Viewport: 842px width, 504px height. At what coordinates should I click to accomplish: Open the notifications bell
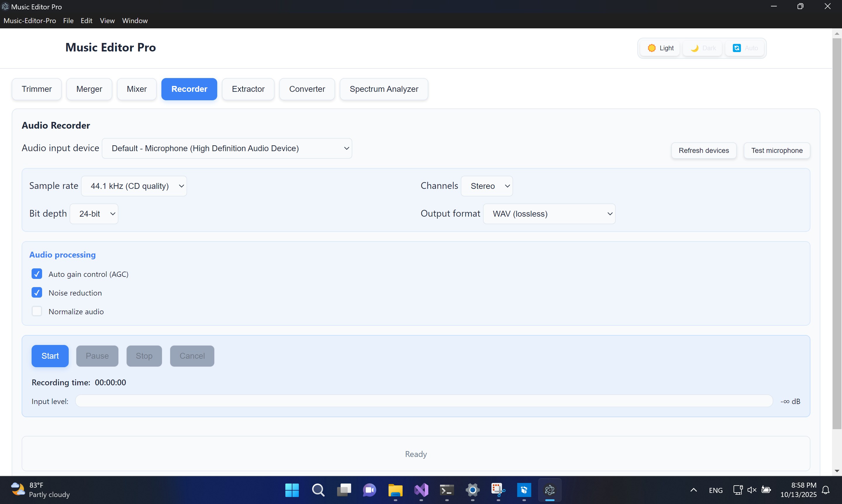click(826, 490)
